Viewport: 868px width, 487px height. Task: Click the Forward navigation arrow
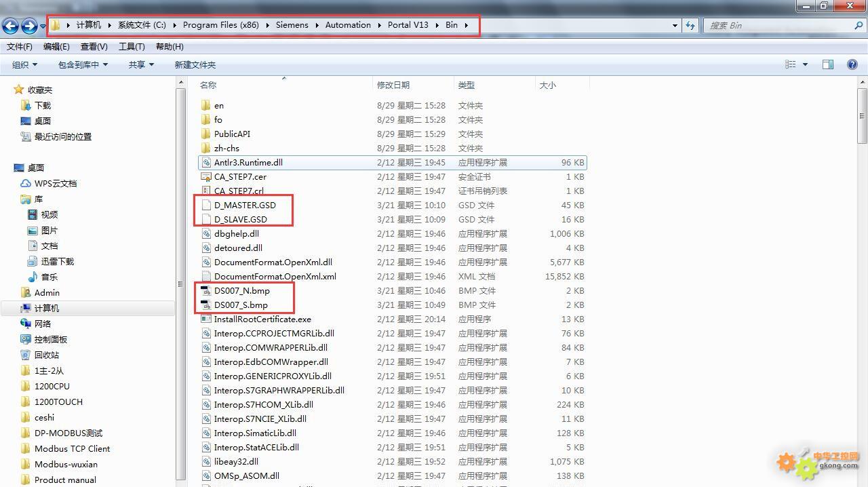tap(29, 26)
